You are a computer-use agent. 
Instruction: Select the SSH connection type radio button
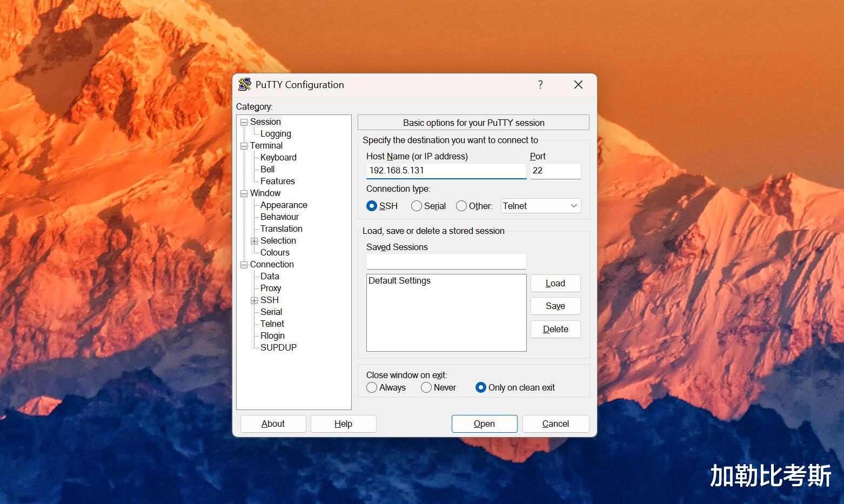[x=372, y=206]
